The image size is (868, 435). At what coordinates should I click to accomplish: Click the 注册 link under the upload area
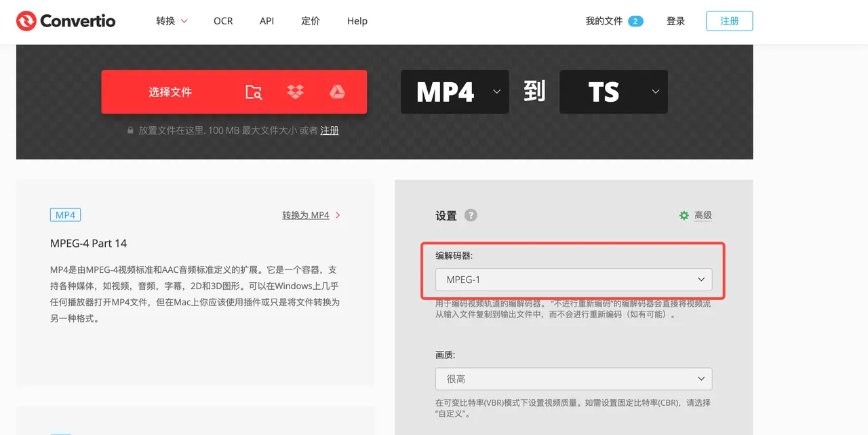pyautogui.click(x=330, y=130)
